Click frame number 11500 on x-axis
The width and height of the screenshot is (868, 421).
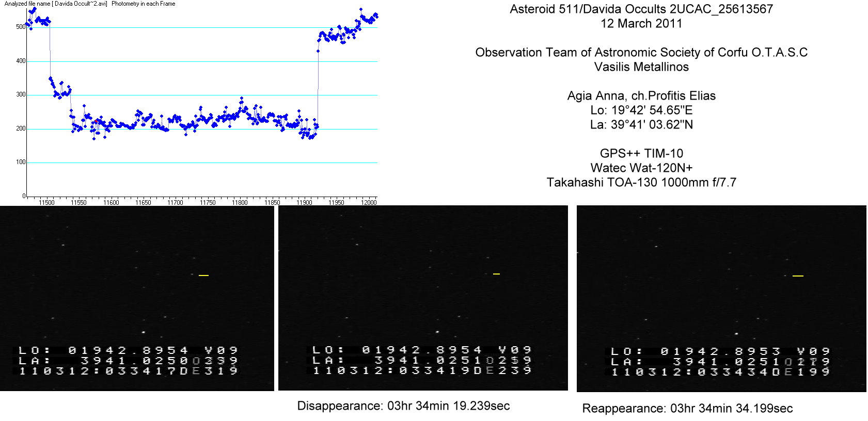tap(46, 203)
